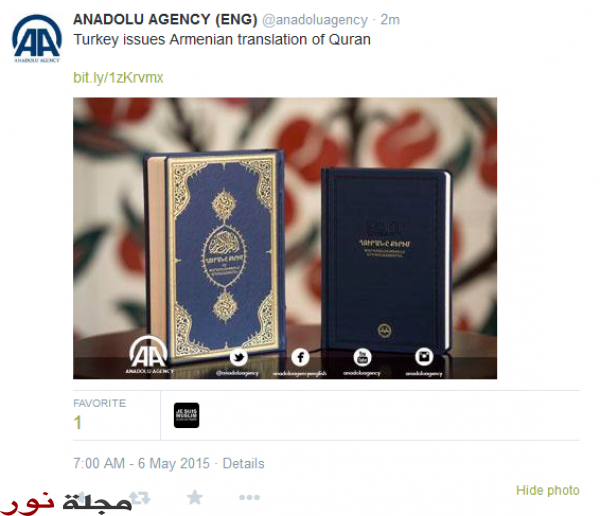600x516 pixels.
Task: Open the more options ellipsis icon
Action: [249, 497]
